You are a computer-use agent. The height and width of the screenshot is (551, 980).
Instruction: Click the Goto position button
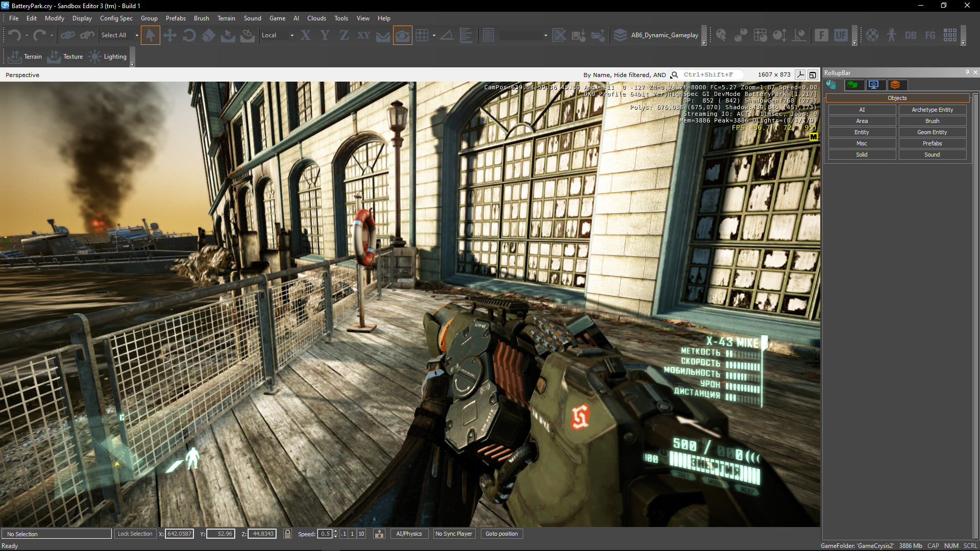pyautogui.click(x=501, y=534)
